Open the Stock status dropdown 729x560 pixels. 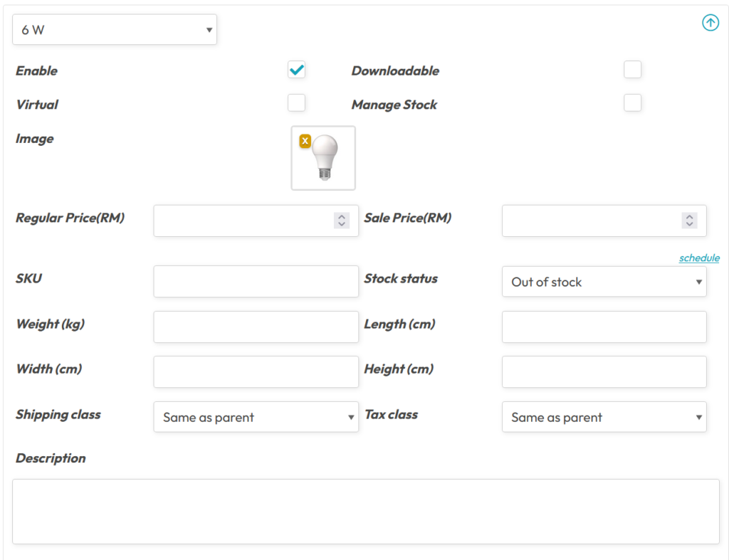coord(604,282)
